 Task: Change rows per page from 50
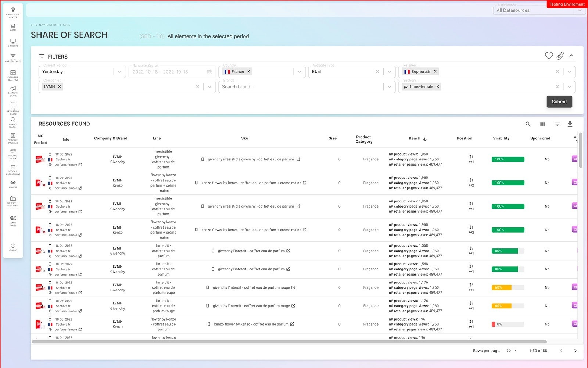512,350
